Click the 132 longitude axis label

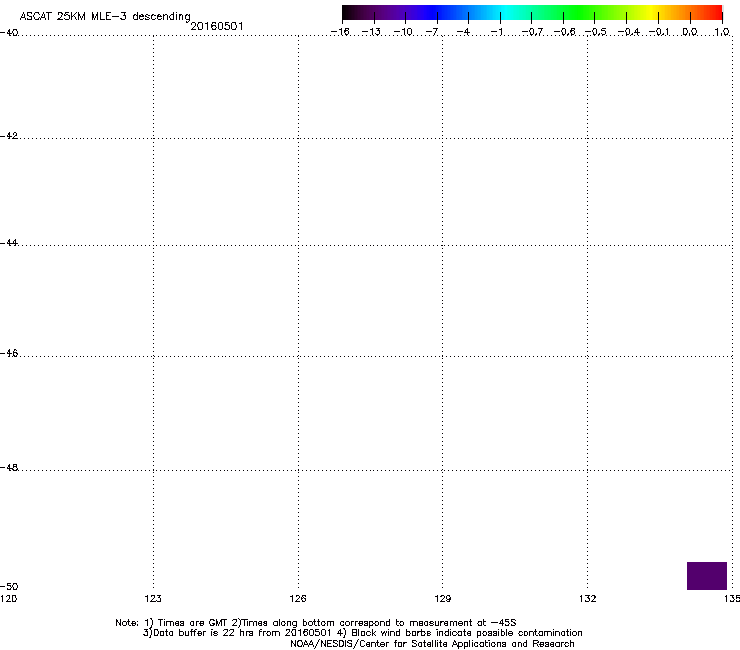(x=587, y=599)
